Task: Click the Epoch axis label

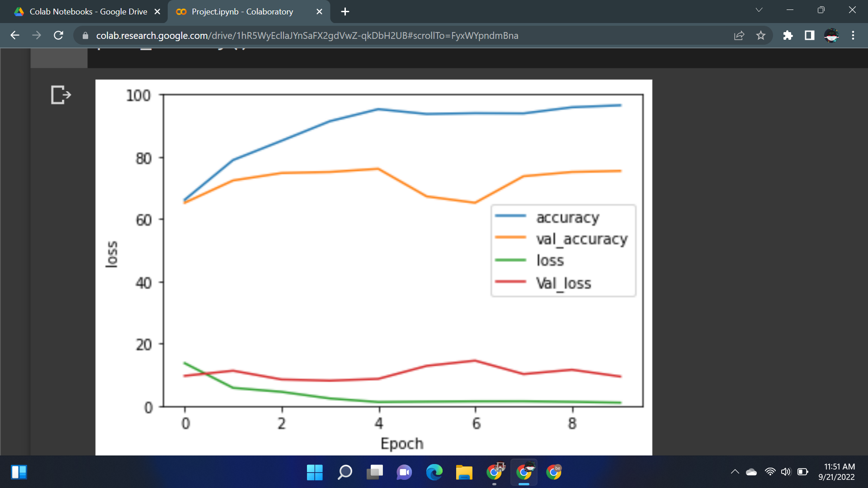Action: pos(402,444)
